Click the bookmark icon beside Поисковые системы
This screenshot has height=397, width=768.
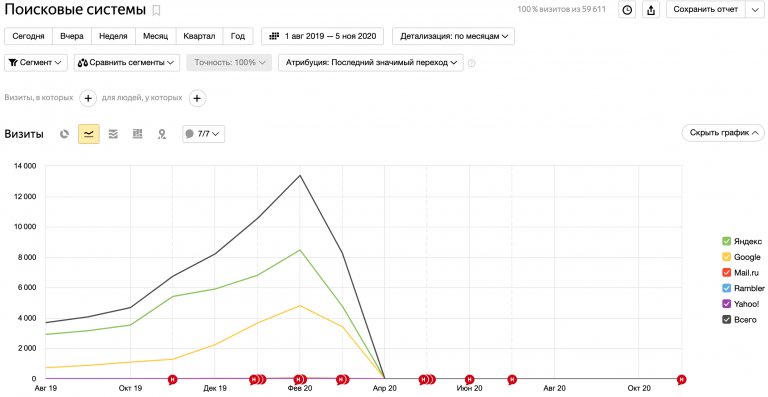156,10
